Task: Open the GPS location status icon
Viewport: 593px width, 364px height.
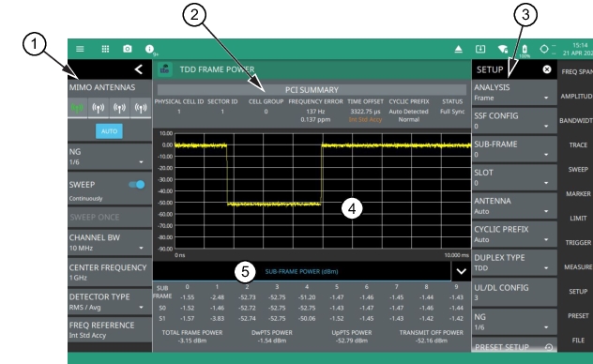Action: click(x=544, y=49)
